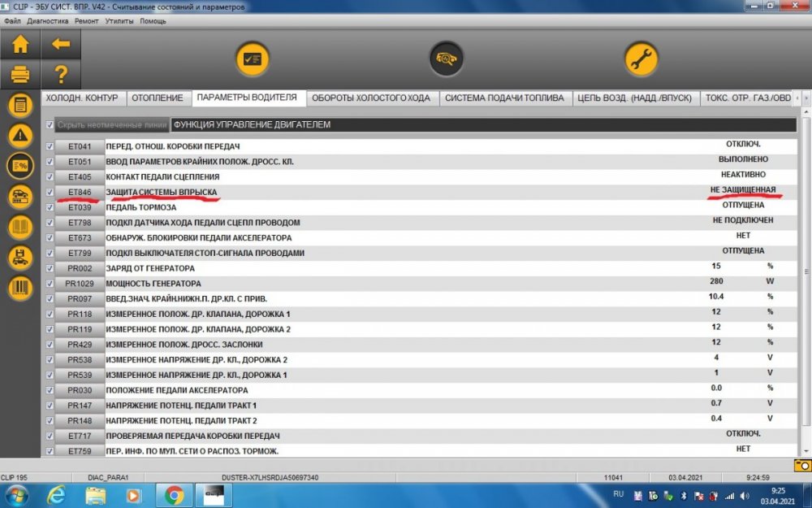812x508 pixels.
Task: Open the checklist test icon in header
Action: point(253,59)
